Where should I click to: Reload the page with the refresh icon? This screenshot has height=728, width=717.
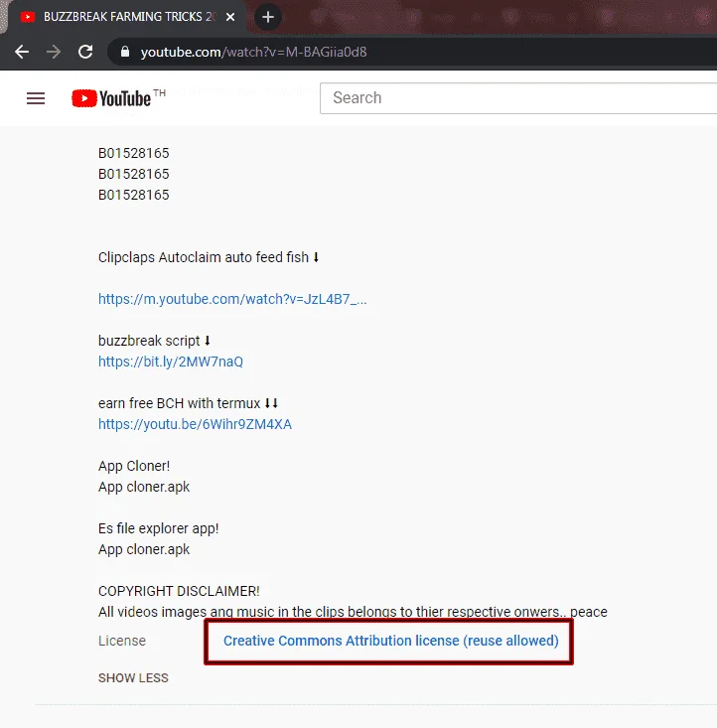coord(85,52)
